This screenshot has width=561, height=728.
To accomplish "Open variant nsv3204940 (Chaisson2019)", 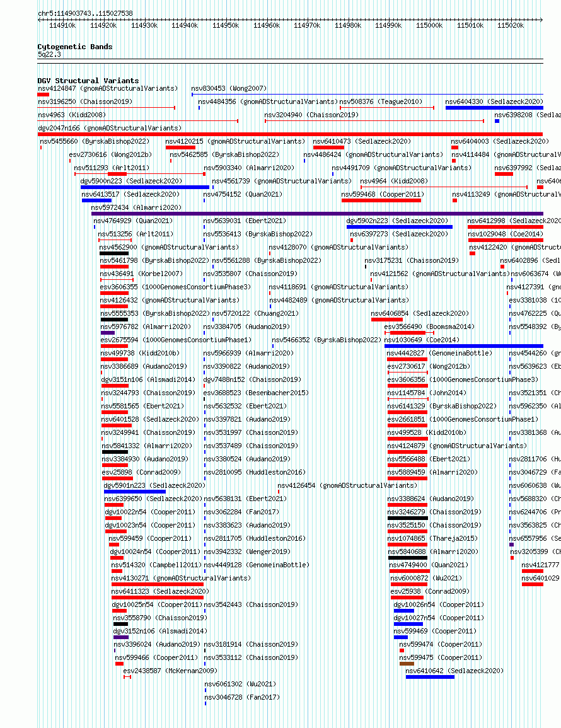I will (x=311, y=115).
